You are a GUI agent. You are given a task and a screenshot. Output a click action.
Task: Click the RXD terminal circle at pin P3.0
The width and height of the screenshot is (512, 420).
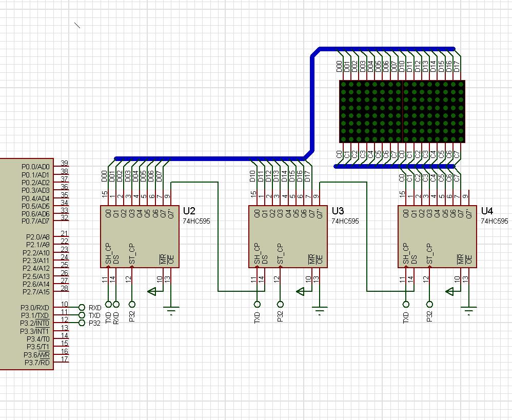click(82, 307)
